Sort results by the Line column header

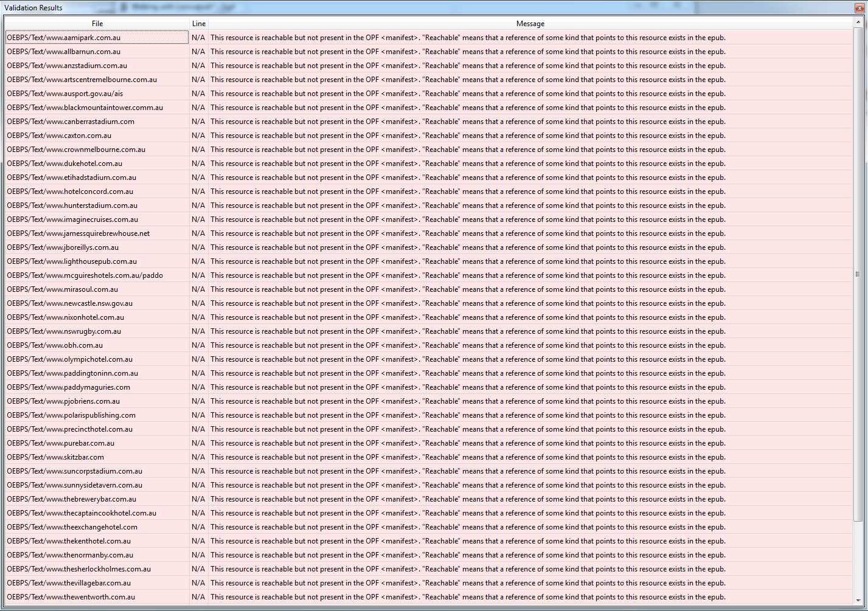(199, 24)
